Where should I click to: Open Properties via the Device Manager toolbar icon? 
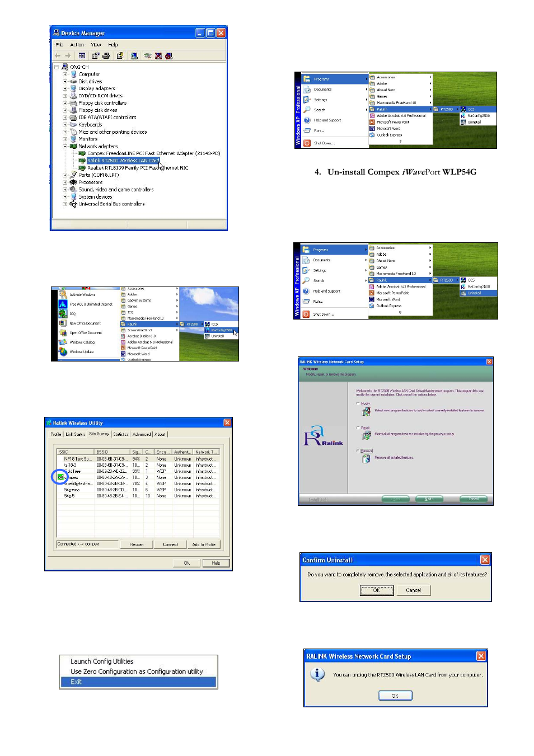pos(96,56)
